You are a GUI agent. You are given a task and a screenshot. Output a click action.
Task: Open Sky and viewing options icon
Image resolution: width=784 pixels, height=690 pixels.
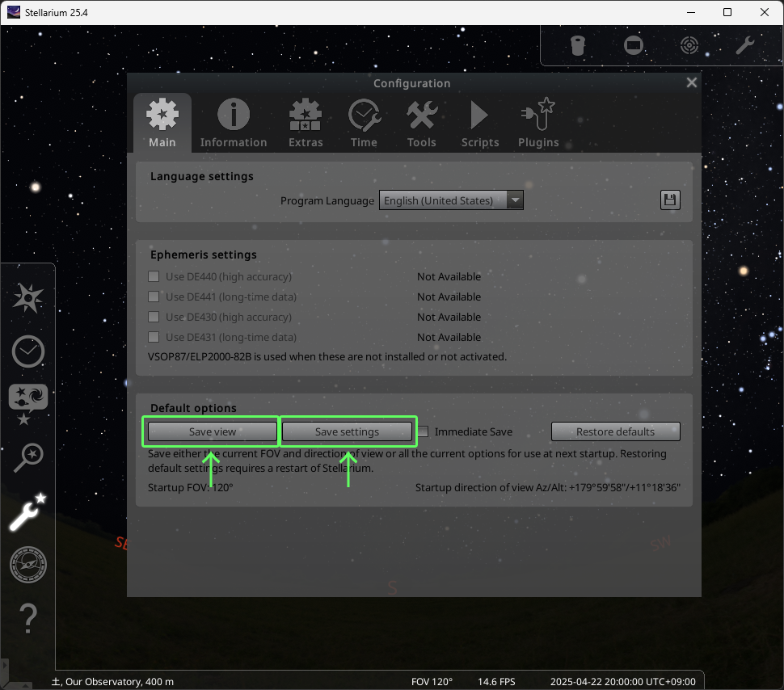(28, 405)
